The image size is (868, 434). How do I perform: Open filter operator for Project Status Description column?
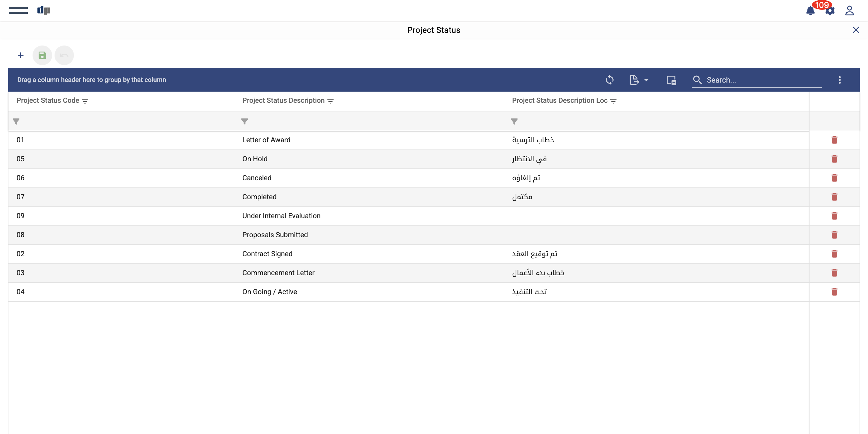click(x=245, y=121)
